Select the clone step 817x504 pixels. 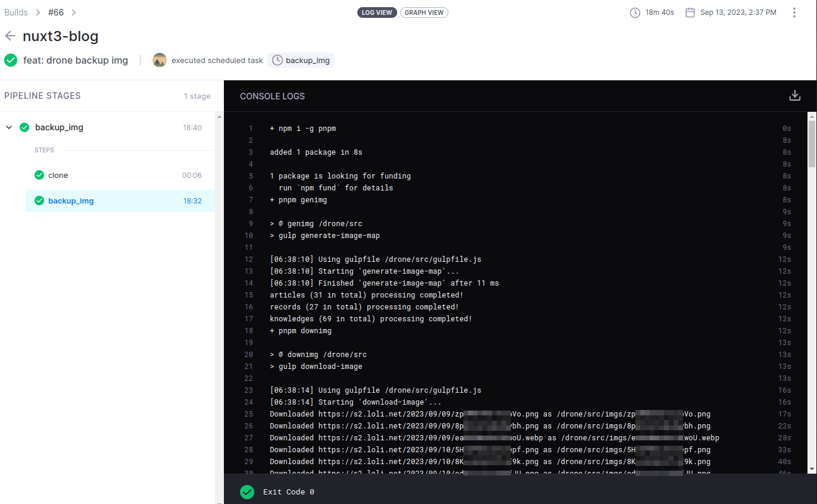pyautogui.click(x=58, y=176)
